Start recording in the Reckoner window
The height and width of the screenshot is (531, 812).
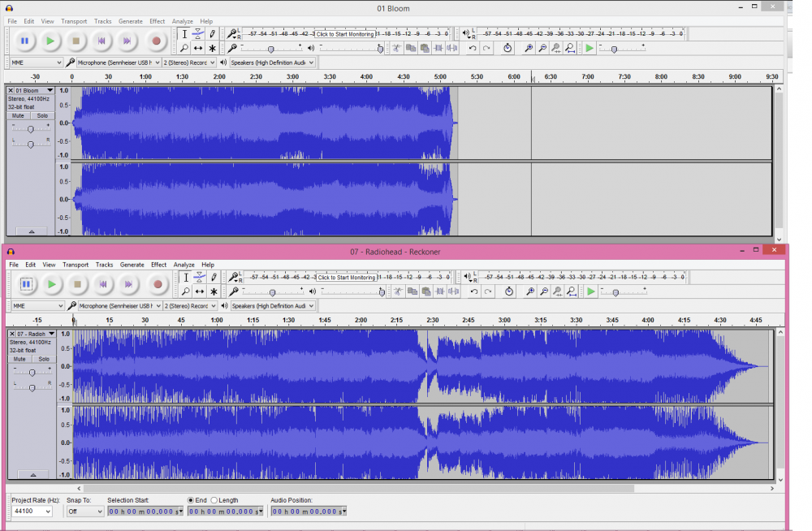158,284
